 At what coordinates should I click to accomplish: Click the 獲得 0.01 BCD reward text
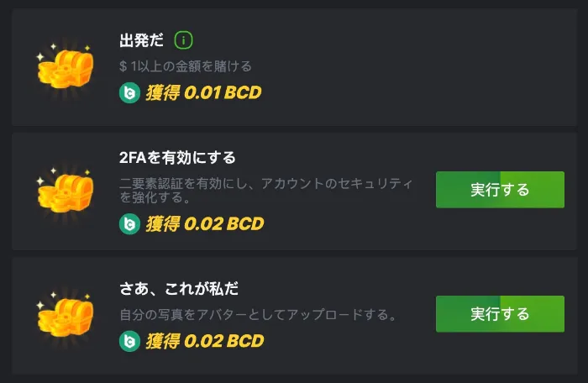[203, 92]
